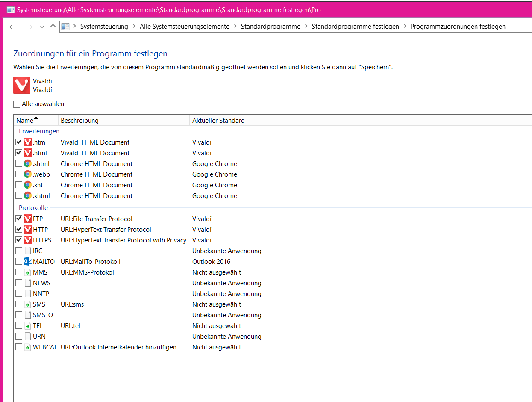The width and height of the screenshot is (532, 402).
Task: Click the file icon next to SMS
Action: pyautogui.click(x=28, y=304)
